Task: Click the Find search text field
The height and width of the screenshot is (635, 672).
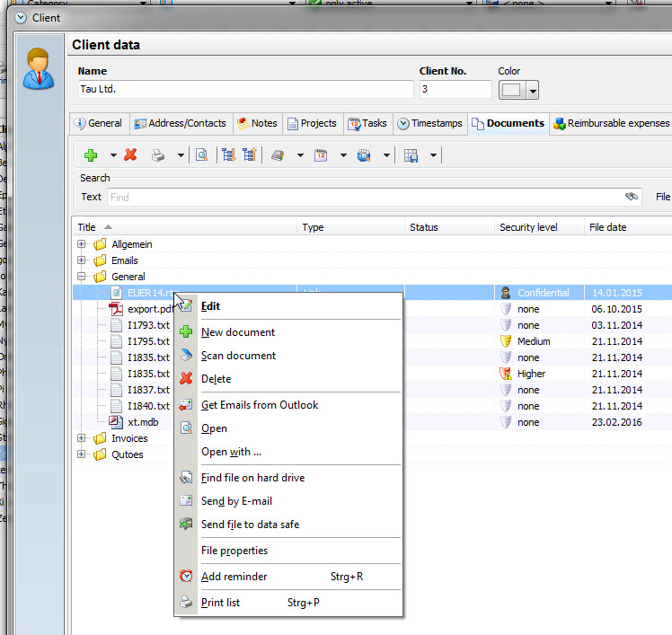Action: (x=359, y=197)
